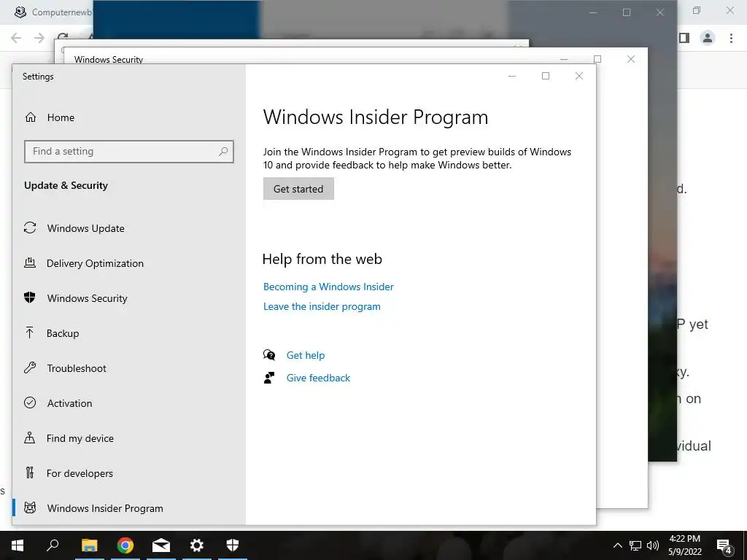The width and height of the screenshot is (747, 560).
Task: Click the Windows Security shield icon in sidebar
Action: (x=29, y=297)
